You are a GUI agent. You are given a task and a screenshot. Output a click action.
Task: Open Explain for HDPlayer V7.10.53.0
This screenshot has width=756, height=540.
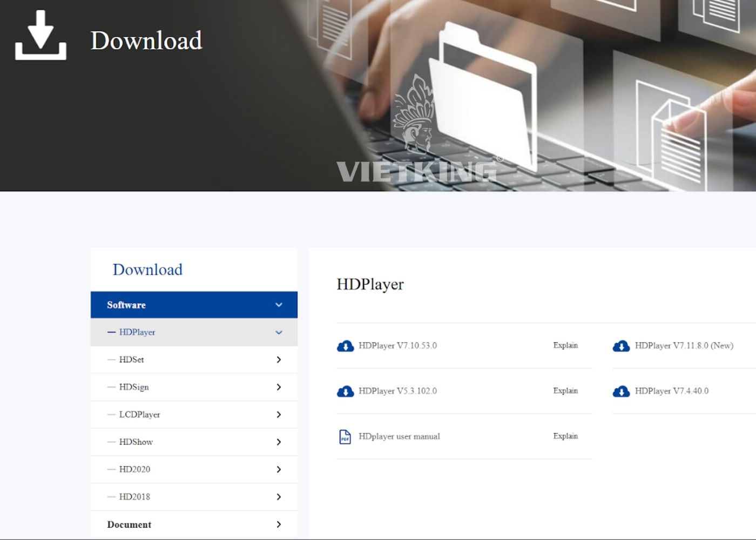tap(565, 346)
